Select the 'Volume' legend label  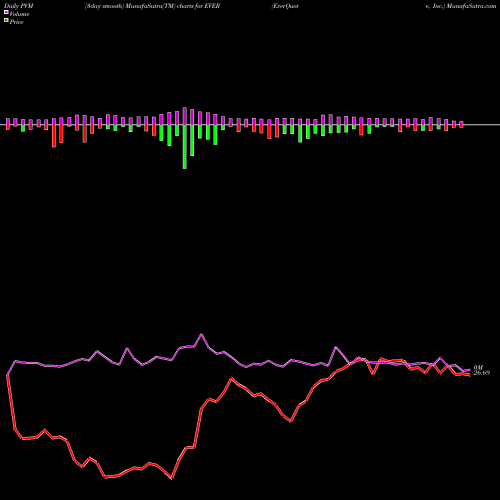click(19, 14)
